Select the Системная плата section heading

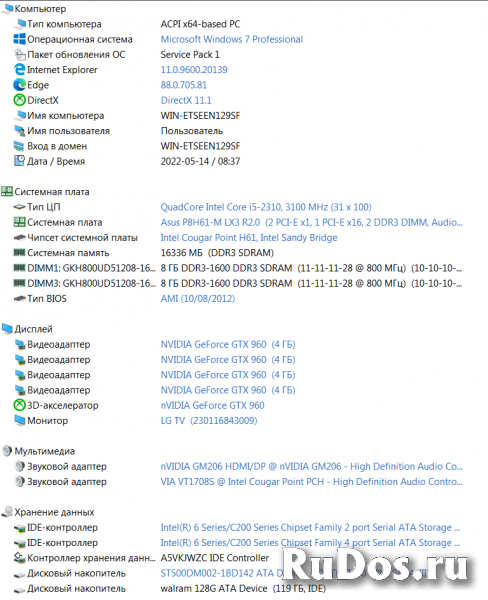coord(52,192)
